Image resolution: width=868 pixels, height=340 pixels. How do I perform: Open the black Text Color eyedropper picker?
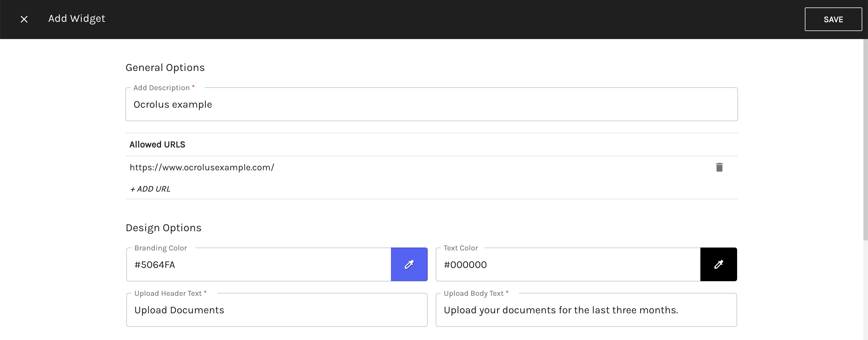[x=718, y=264]
